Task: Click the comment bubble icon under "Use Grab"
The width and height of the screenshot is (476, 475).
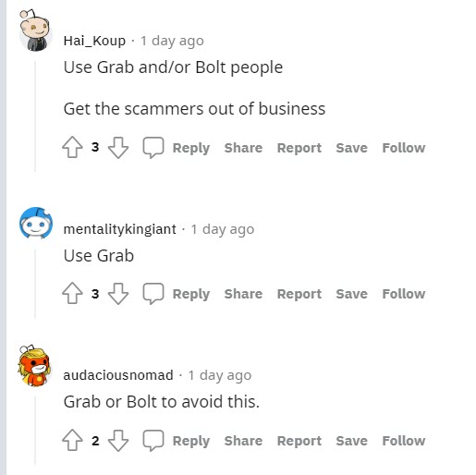Action: pos(153,293)
